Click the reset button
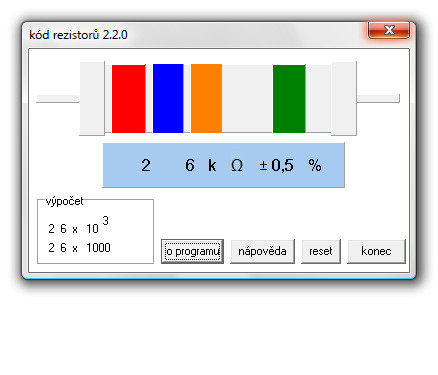Screen dimensions: 438x375 click(321, 251)
